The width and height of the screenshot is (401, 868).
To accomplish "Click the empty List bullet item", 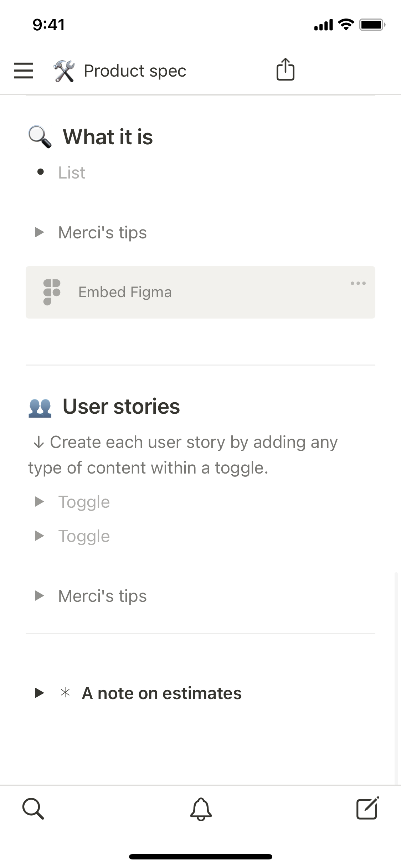I will 72,173.
